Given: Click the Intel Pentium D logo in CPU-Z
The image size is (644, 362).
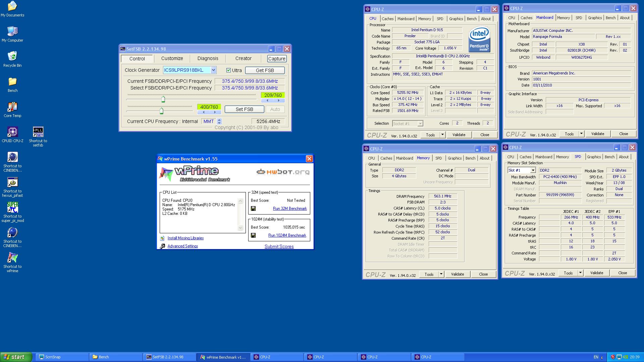Looking at the screenshot, I should [x=479, y=40].
